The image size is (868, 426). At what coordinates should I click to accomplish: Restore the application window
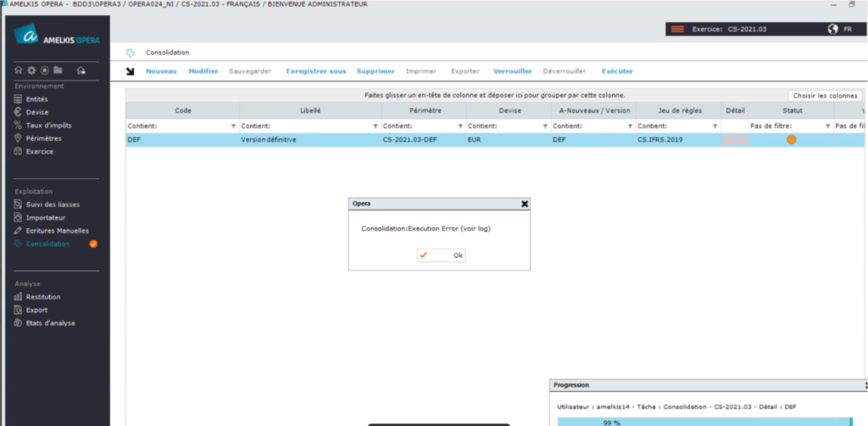(852, 4)
